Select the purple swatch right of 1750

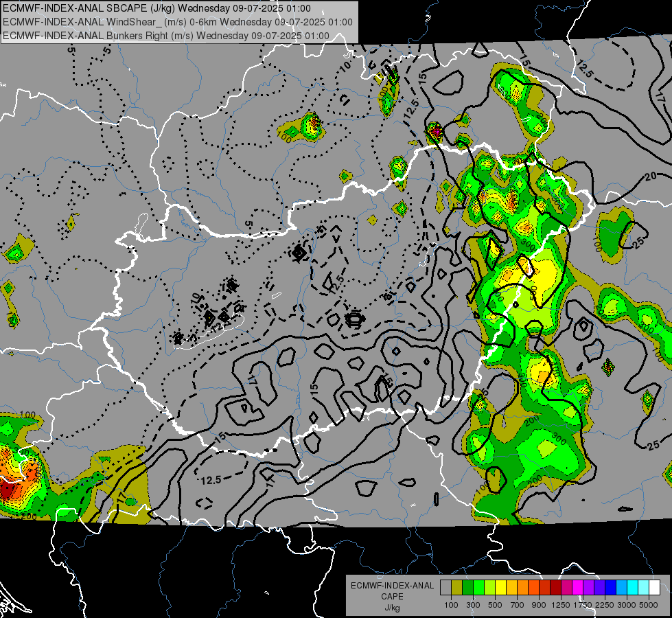click(589, 588)
